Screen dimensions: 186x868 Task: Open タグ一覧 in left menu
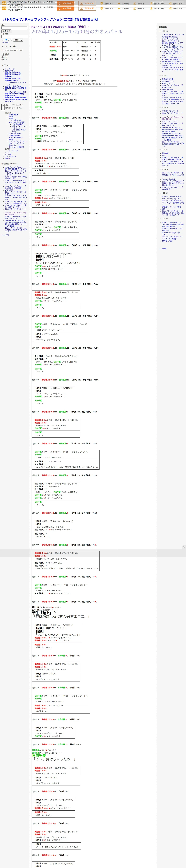[8, 154]
